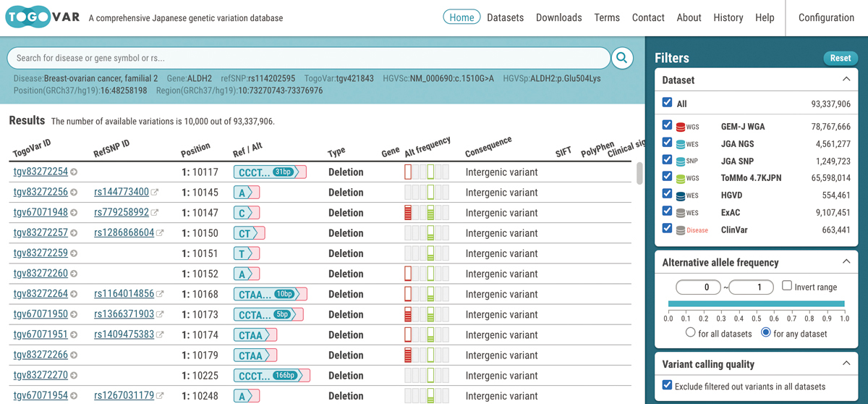Click the search magnifier button

pyautogui.click(x=622, y=58)
